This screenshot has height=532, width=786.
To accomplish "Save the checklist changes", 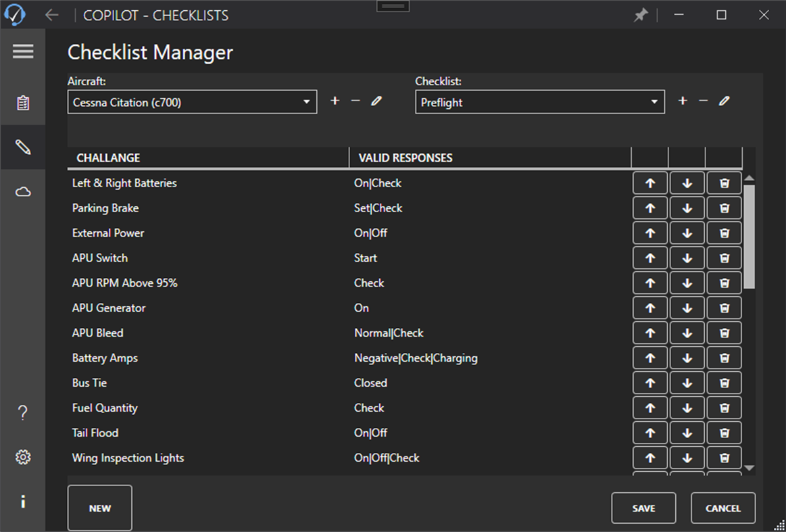I will pyautogui.click(x=643, y=508).
